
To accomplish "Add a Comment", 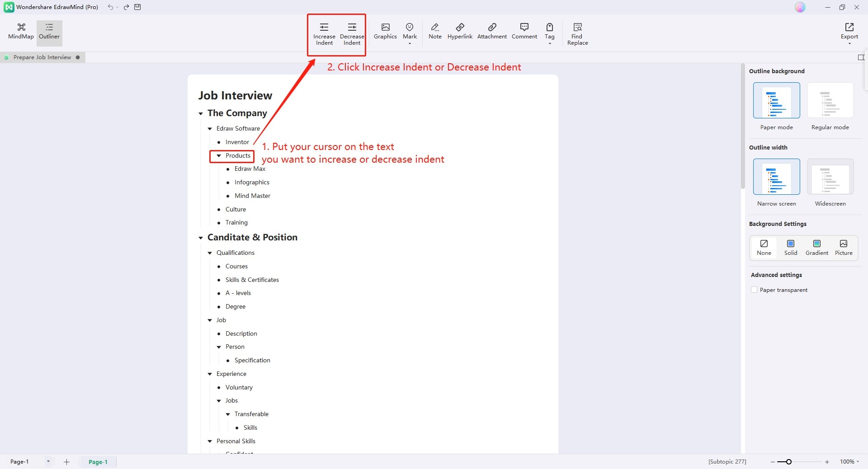I will pos(524,32).
